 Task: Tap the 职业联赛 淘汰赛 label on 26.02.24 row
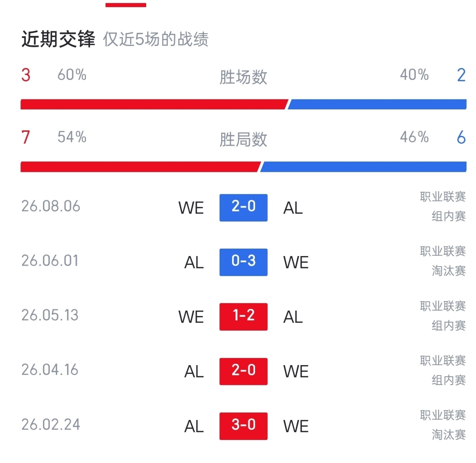pyautogui.click(x=443, y=425)
